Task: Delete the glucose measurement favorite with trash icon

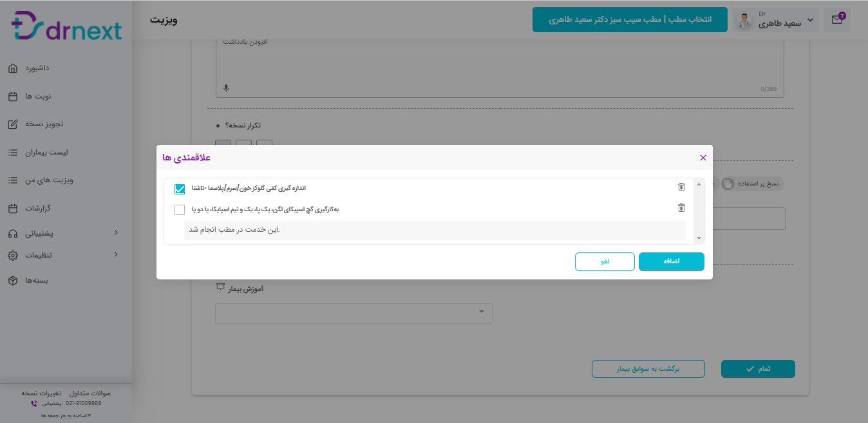Action: (681, 187)
